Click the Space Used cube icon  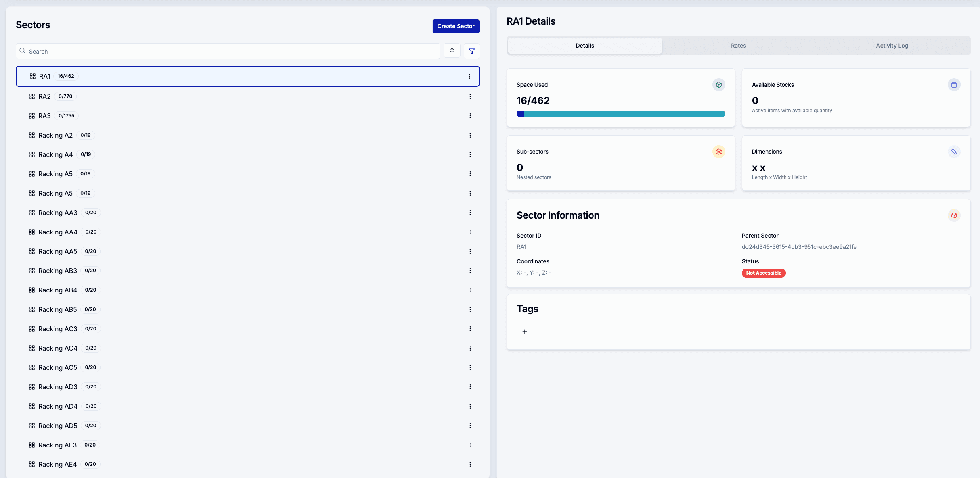pos(718,85)
